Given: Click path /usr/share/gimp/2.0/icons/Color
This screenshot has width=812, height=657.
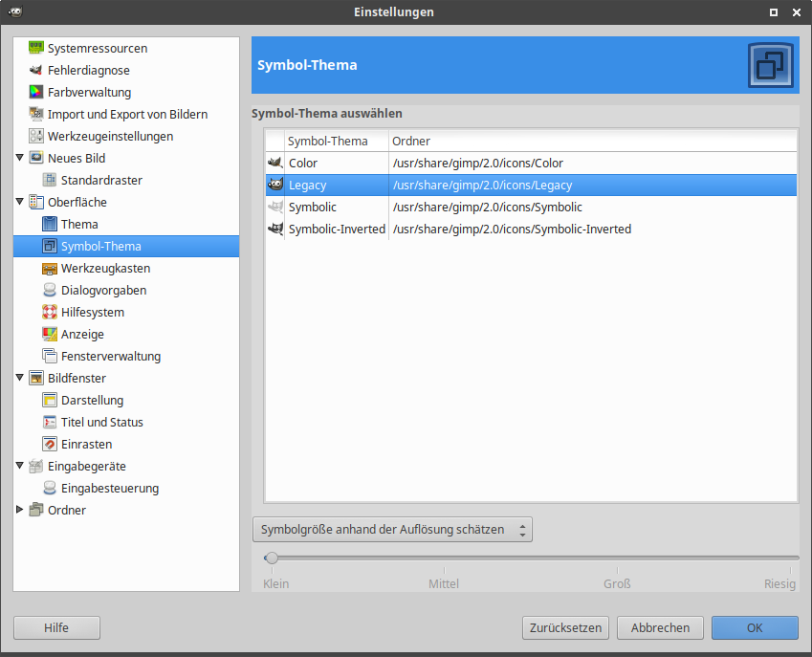Looking at the screenshot, I should point(478,164).
